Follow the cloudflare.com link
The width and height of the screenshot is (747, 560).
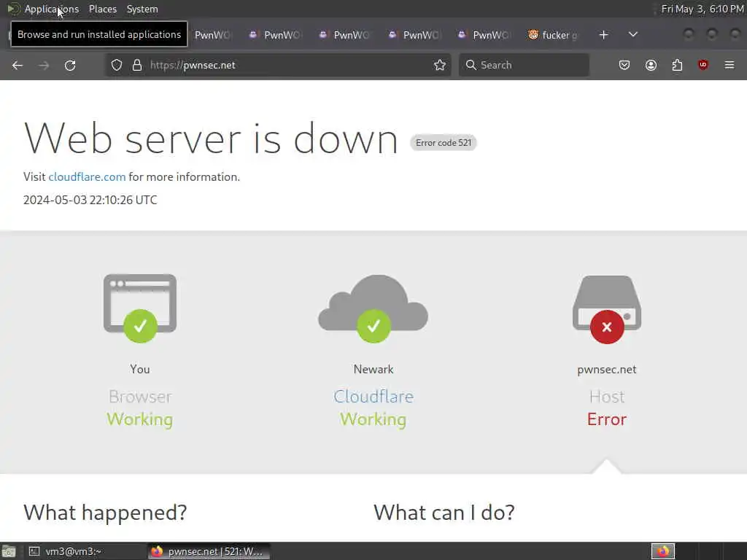coord(88,176)
